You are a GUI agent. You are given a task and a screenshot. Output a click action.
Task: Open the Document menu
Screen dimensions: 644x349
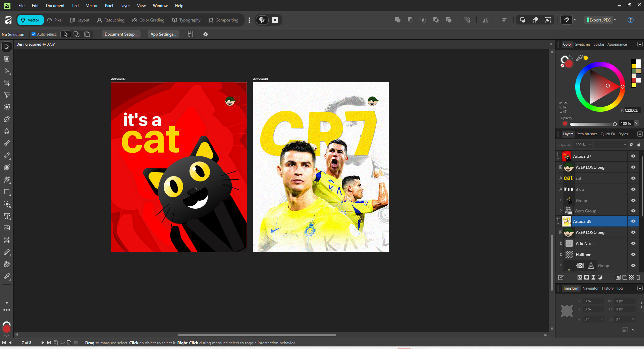pos(55,6)
